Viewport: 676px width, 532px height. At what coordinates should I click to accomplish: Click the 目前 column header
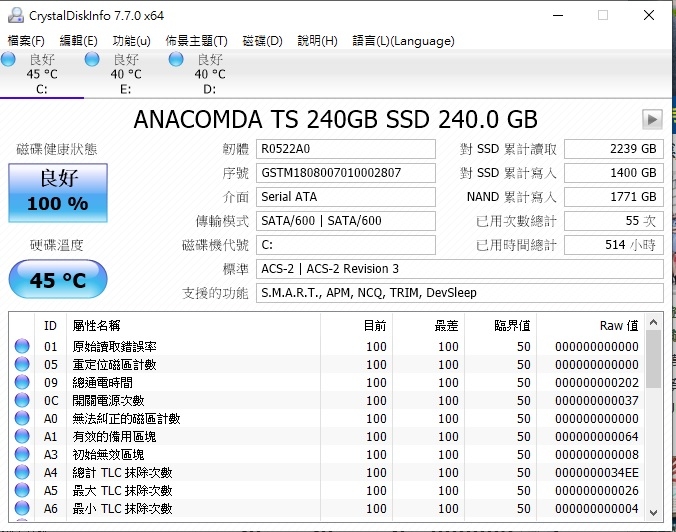click(x=357, y=325)
